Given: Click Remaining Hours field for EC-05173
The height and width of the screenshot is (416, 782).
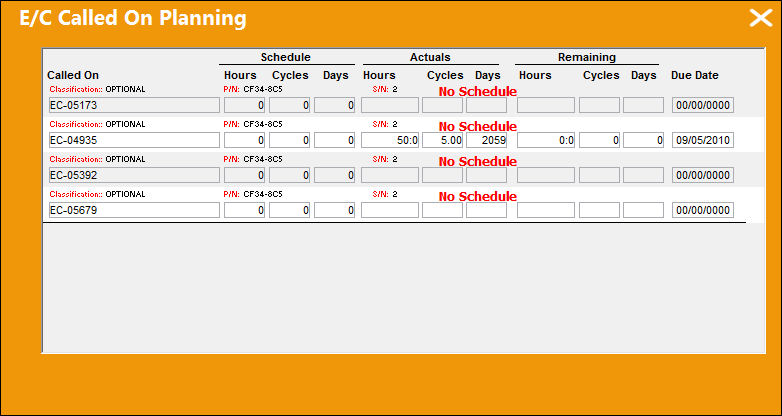Looking at the screenshot, I should [x=546, y=105].
